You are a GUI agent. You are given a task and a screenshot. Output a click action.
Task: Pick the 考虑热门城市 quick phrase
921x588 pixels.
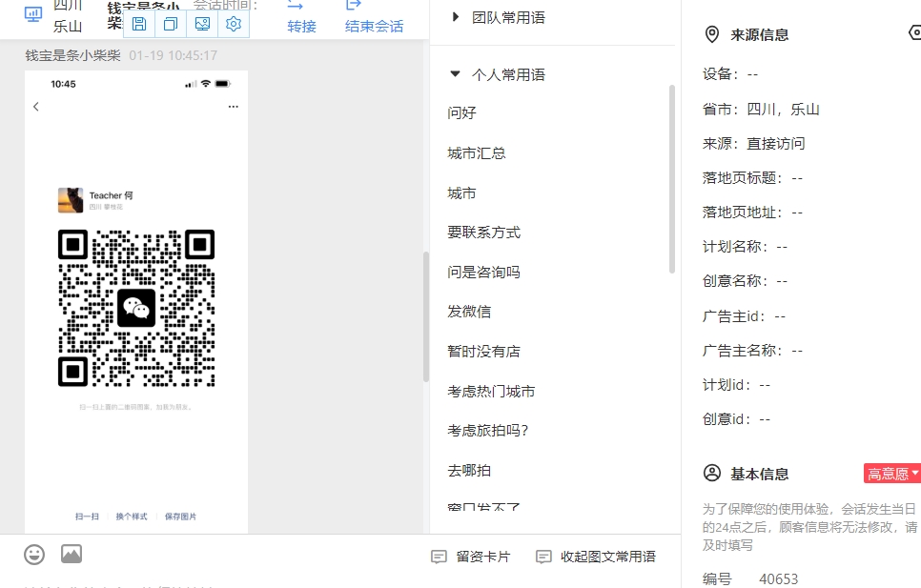coord(491,392)
